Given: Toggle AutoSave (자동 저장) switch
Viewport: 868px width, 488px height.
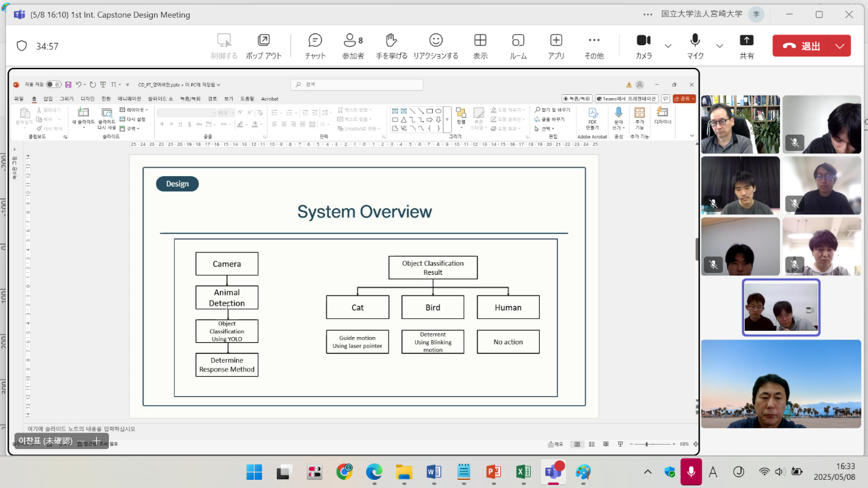Looking at the screenshot, I should (x=54, y=84).
